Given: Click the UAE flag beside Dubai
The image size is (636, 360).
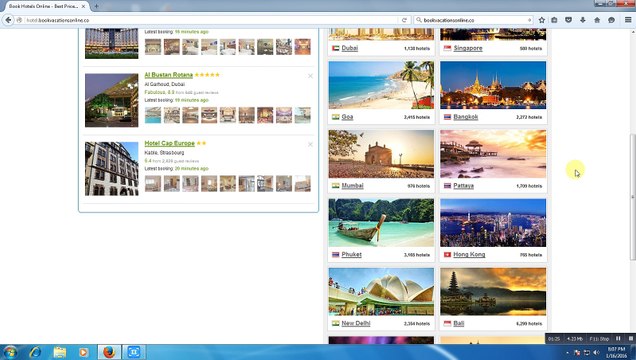Looking at the screenshot, I should pyautogui.click(x=335, y=48).
